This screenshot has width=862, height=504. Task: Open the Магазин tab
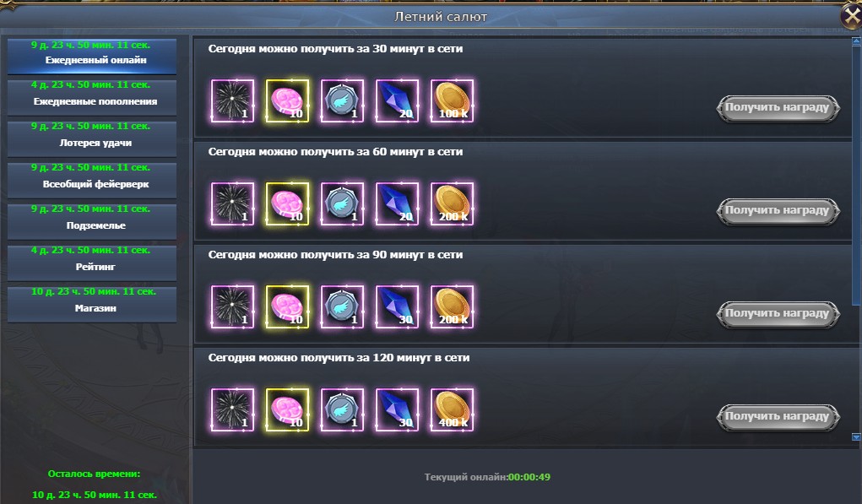pyautogui.click(x=92, y=304)
